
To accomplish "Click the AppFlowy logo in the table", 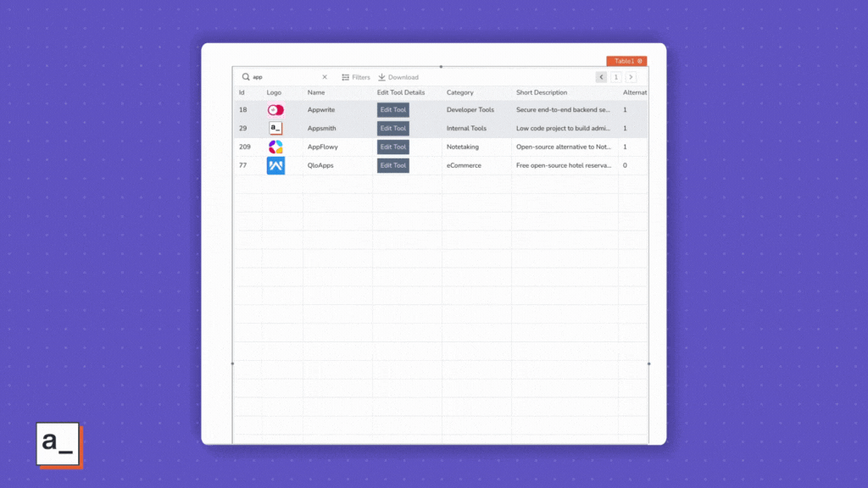I will [x=275, y=147].
